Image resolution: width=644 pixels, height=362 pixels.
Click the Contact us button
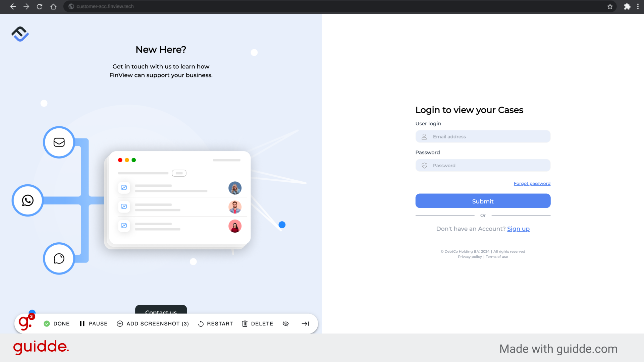[x=161, y=312]
